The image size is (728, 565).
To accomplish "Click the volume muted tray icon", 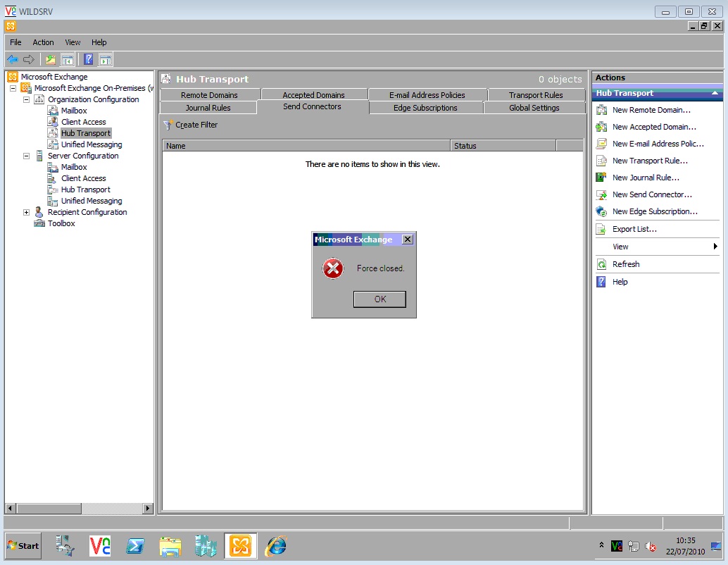I will click(651, 547).
